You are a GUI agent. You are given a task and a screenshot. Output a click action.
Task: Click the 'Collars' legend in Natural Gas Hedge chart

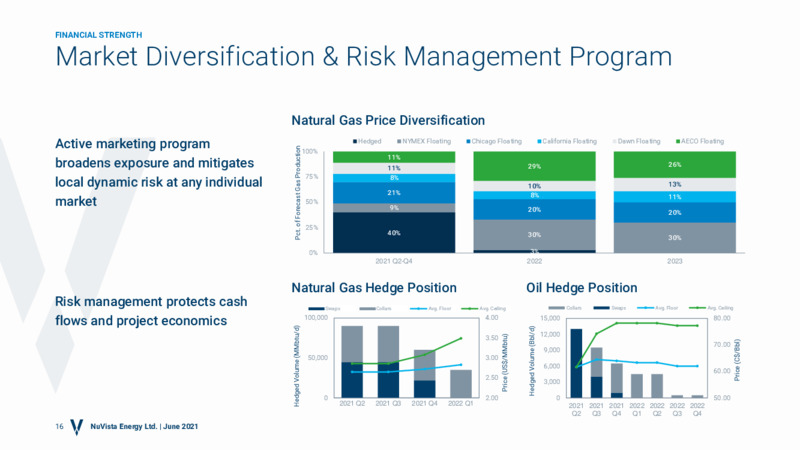[x=376, y=308]
